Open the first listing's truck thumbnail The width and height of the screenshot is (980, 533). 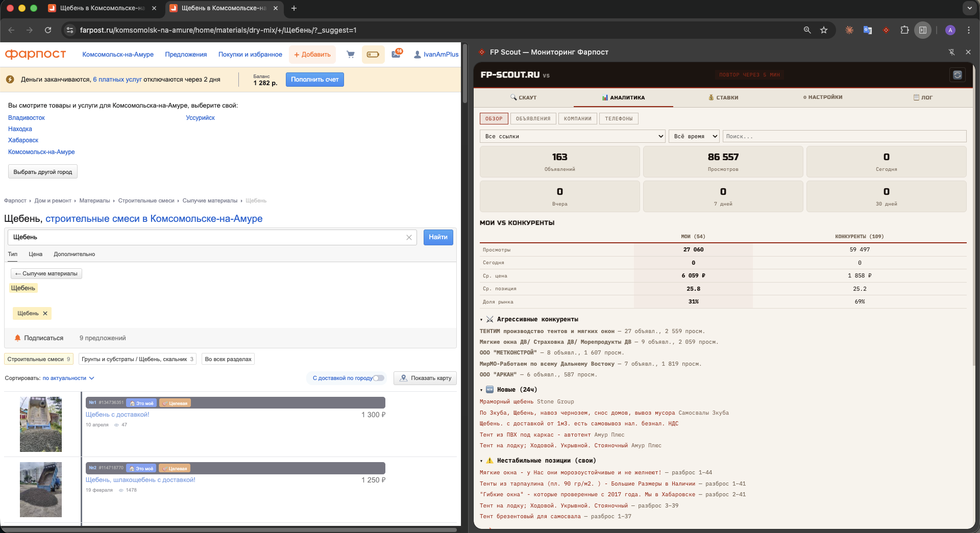[x=41, y=424]
